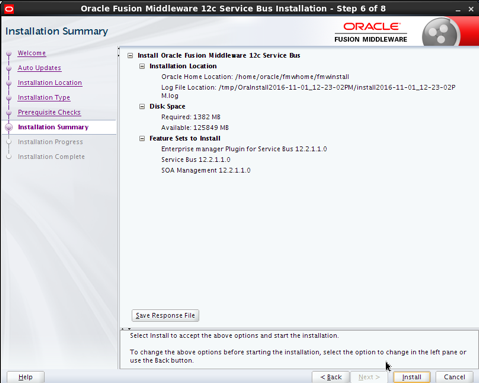This screenshot has width=479, height=383.
Task: Click the Auto Updates step bullet icon
Action: pos(9,68)
